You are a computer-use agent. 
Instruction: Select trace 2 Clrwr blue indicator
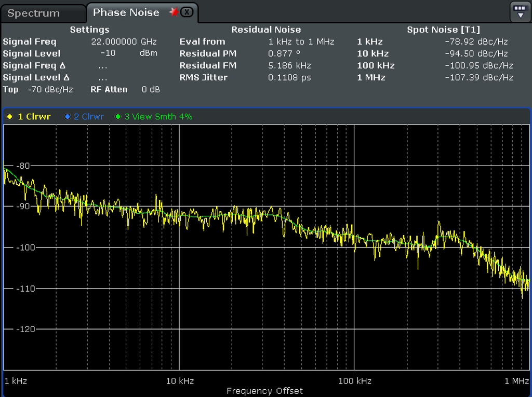click(67, 117)
